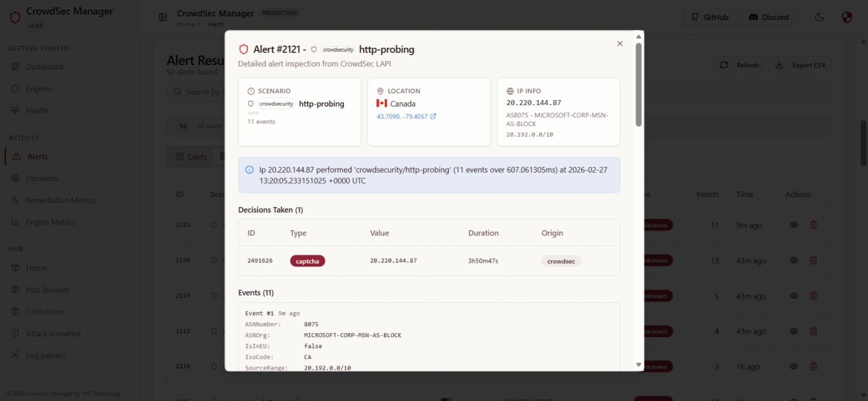Screen dimensions: 868x401
Task: Delete alert 2119 with the trash icon
Action: (x=813, y=296)
